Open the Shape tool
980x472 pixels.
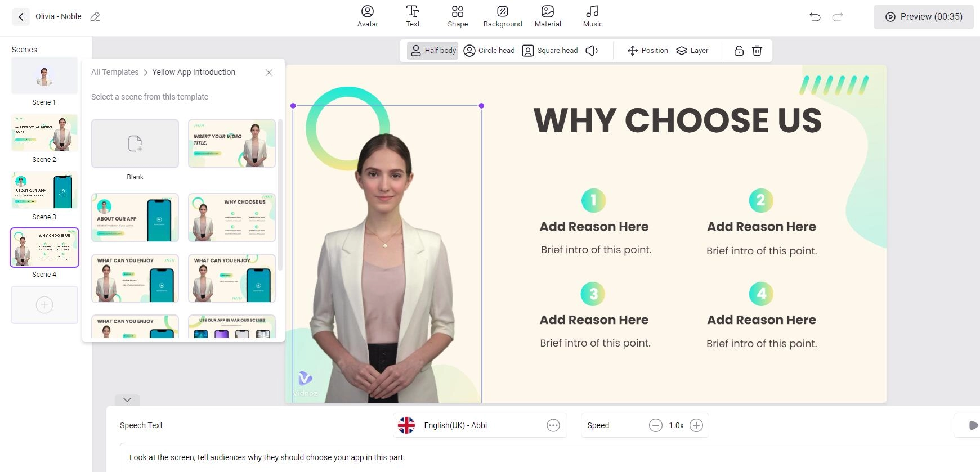tap(458, 16)
